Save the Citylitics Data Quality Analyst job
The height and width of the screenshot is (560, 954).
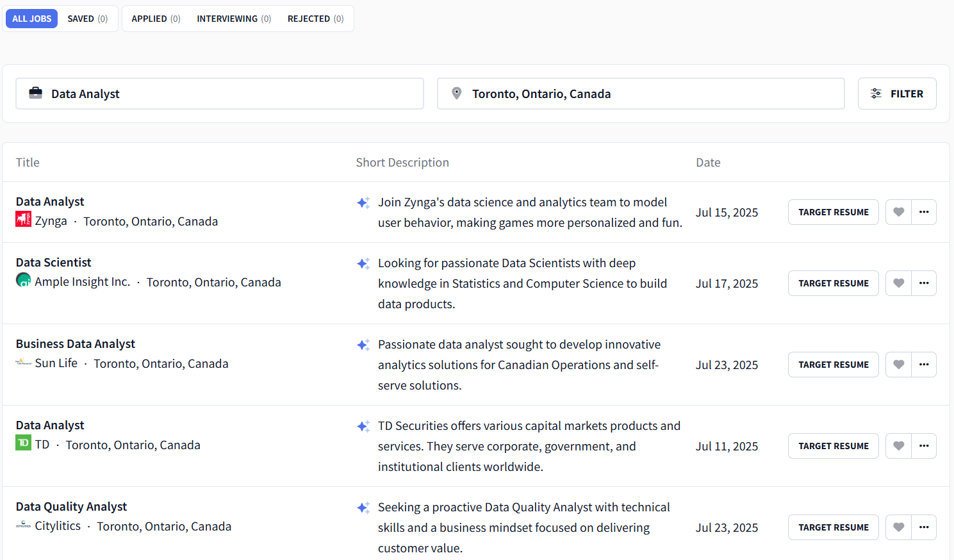[x=898, y=527]
